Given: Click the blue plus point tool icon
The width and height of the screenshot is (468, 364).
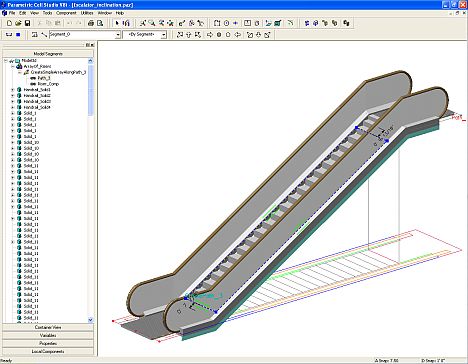Looking at the screenshot, I should [x=236, y=23].
